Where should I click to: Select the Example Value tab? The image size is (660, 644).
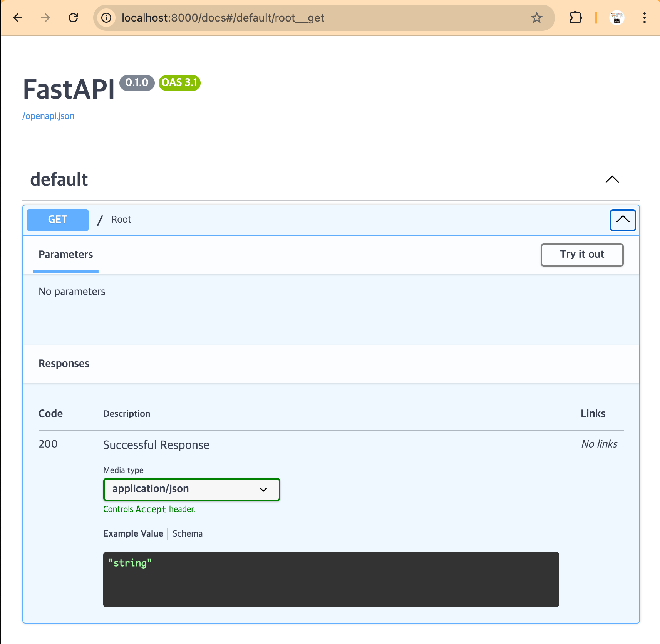tap(133, 533)
